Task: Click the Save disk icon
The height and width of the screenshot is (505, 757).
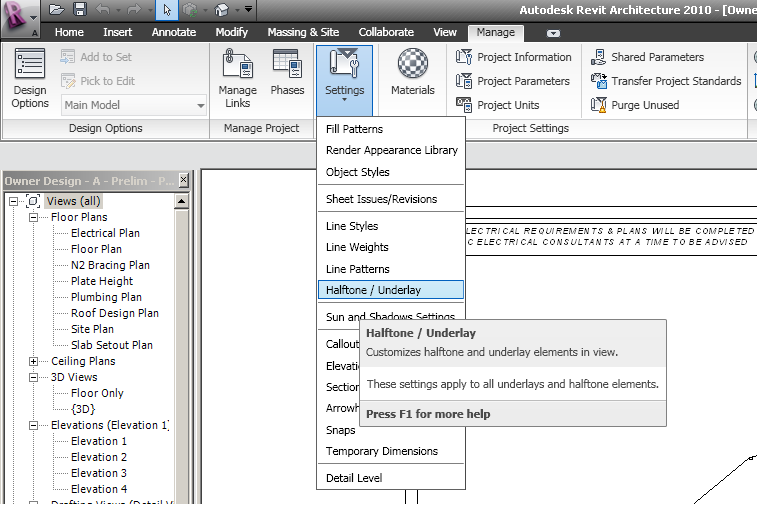Action: pos(80,9)
